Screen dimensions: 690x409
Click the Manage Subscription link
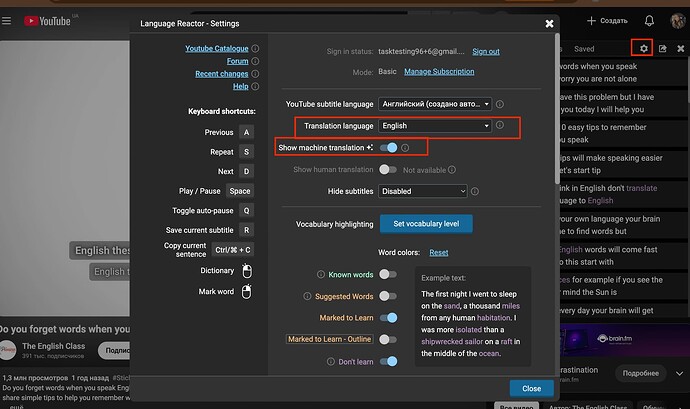[440, 72]
